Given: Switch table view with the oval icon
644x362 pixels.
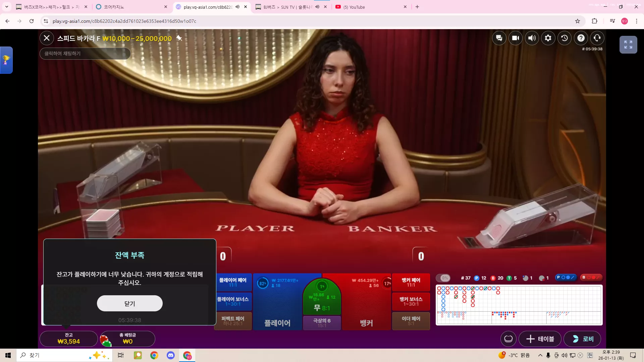Looking at the screenshot, I should click(508, 339).
